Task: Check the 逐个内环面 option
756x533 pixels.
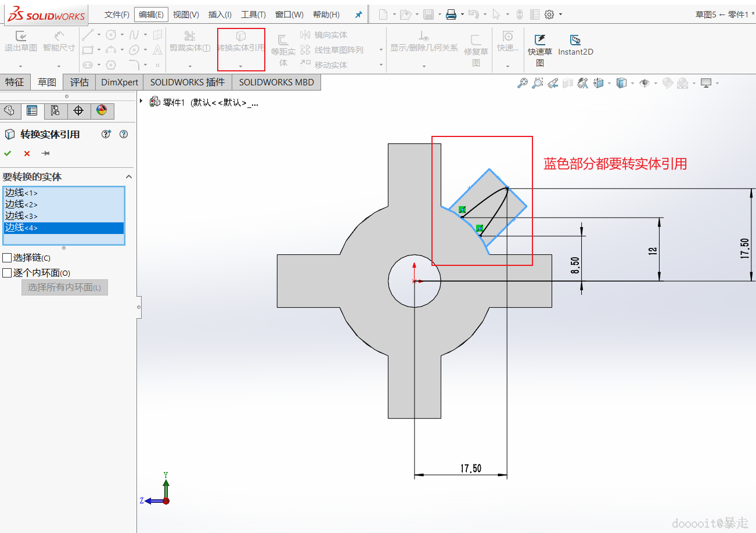Action: click(x=7, y=272)
